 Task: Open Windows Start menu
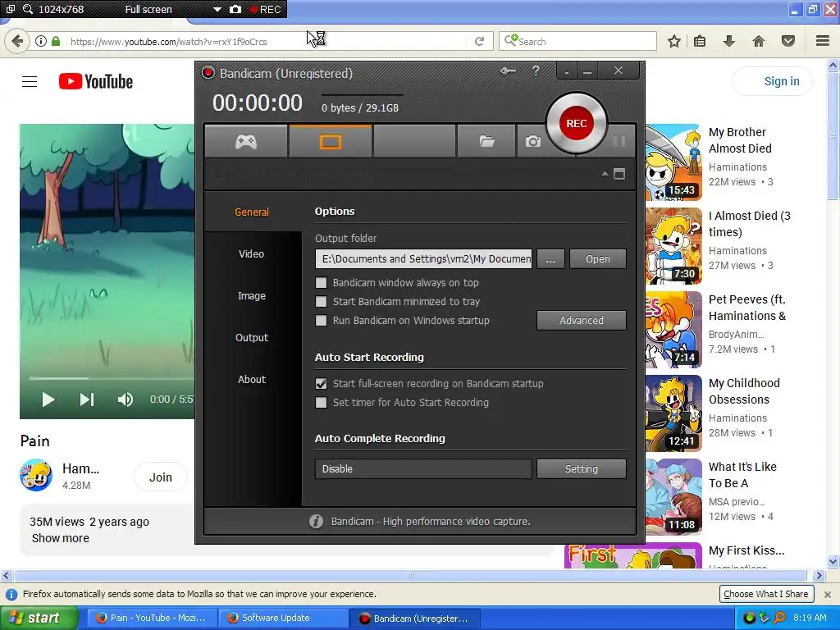click(39, 618)
